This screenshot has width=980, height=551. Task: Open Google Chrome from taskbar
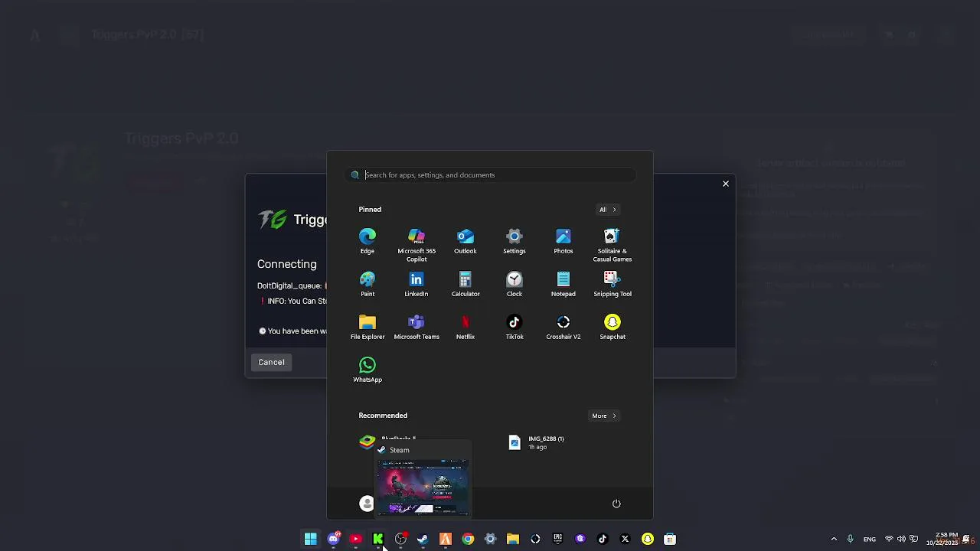coord(468,539)
